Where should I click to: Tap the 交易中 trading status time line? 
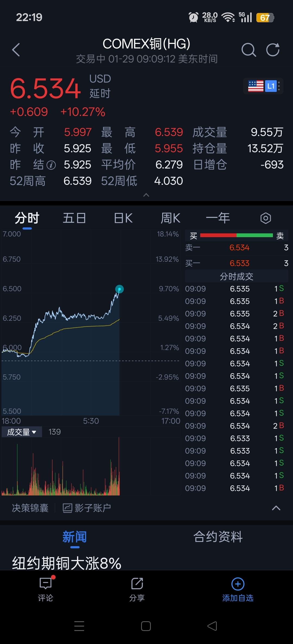click(146, 59)
